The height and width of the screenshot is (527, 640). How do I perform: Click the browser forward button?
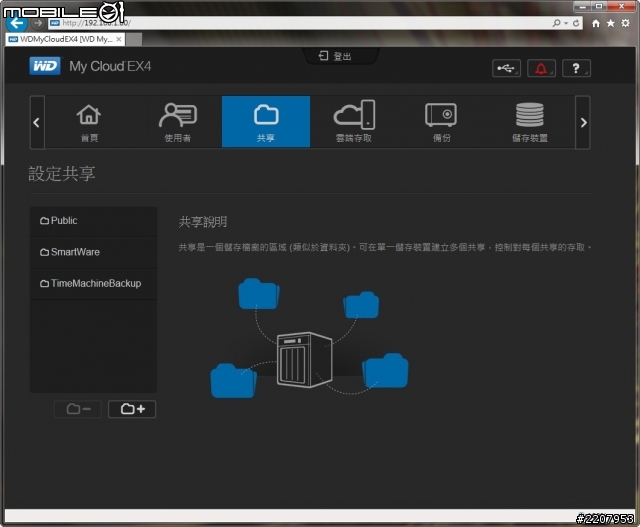point(38,23)
